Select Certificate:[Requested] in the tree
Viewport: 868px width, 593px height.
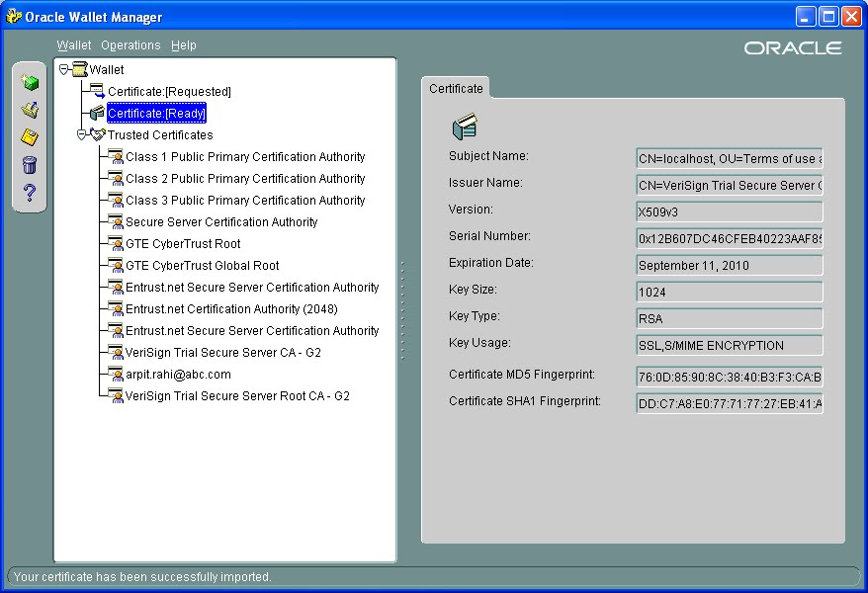[x=169, y=91]
